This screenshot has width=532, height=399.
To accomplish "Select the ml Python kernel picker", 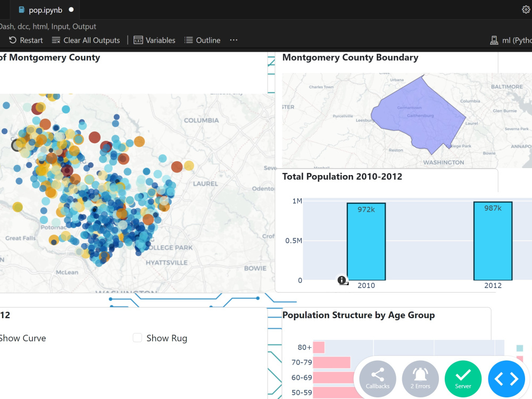I will [x=511, y=40].
